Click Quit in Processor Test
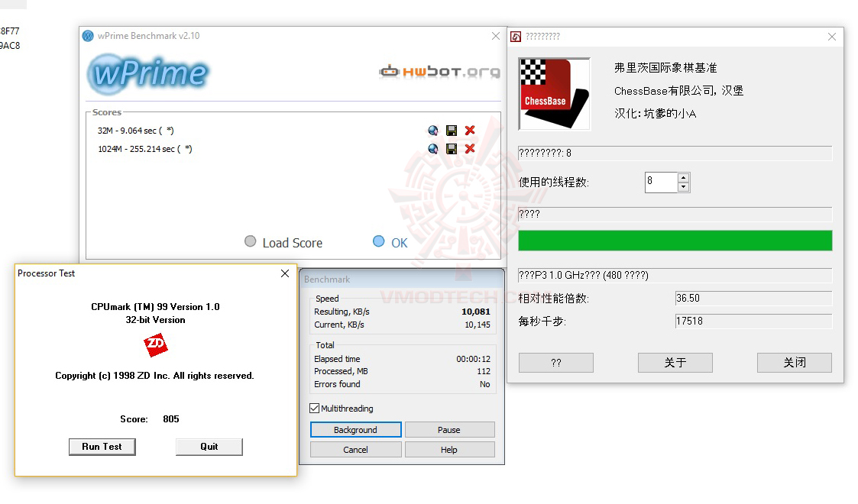This screenshot has height=504, width=858. 209,447
